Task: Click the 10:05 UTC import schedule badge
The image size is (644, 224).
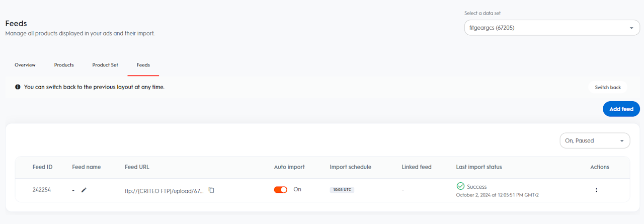Action: (342, 190)
